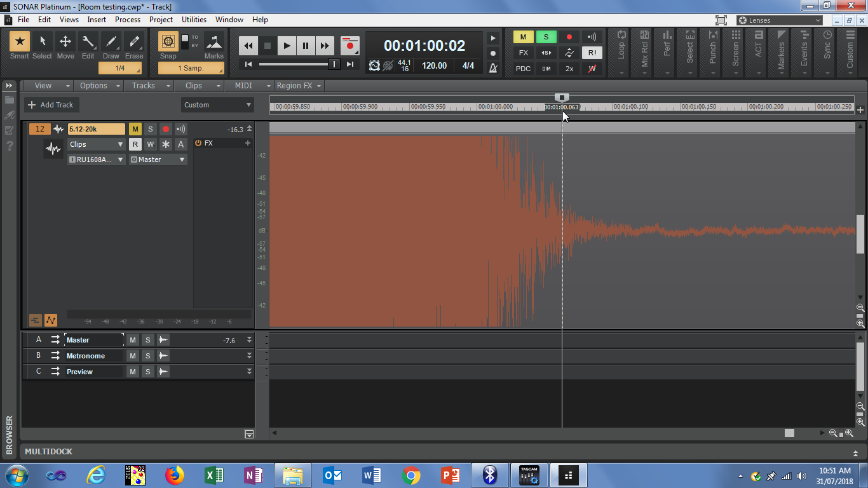Open Clips edit filter dropdown

[97, 144]
